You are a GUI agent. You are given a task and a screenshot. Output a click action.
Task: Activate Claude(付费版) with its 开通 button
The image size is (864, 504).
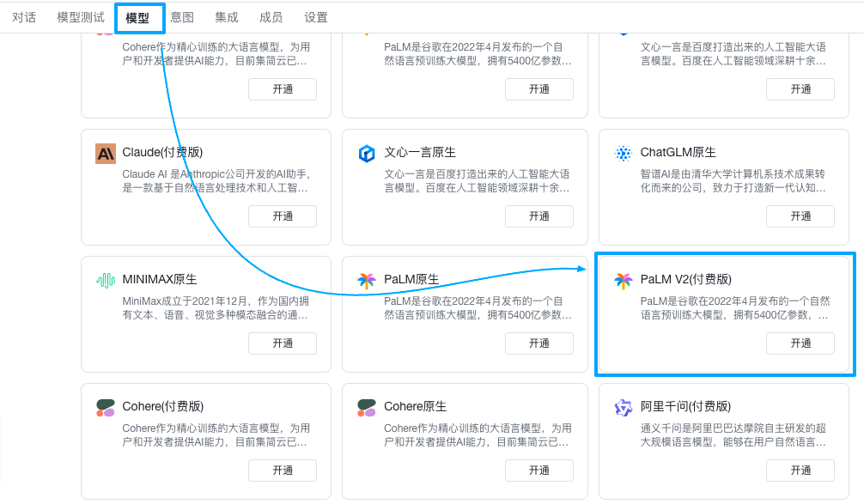tap(283, 216)
